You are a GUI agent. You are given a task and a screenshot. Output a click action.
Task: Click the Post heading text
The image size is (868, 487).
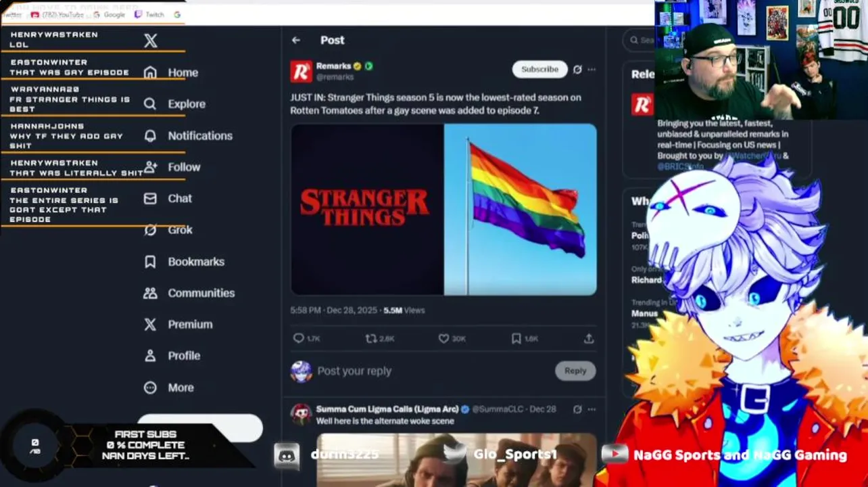pyautogui.click(x=332, y=40)
